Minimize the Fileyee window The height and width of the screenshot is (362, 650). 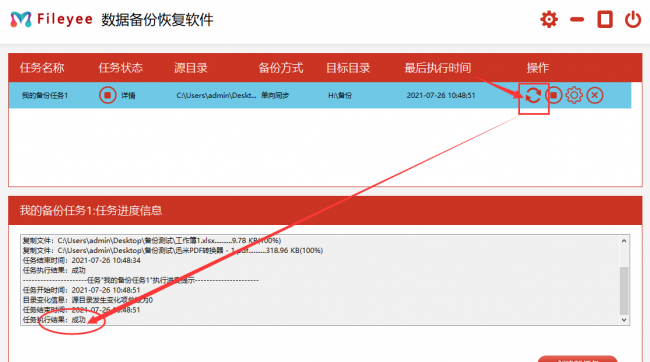pos(577,19)
